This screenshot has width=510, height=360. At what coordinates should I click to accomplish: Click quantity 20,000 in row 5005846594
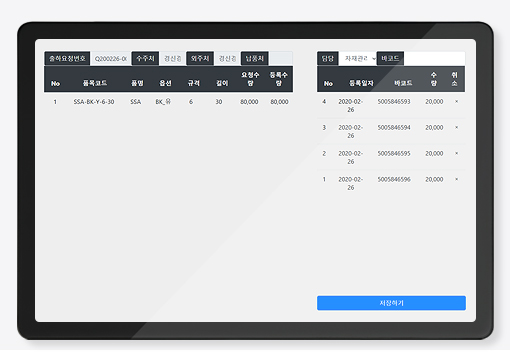coord(434,128)
